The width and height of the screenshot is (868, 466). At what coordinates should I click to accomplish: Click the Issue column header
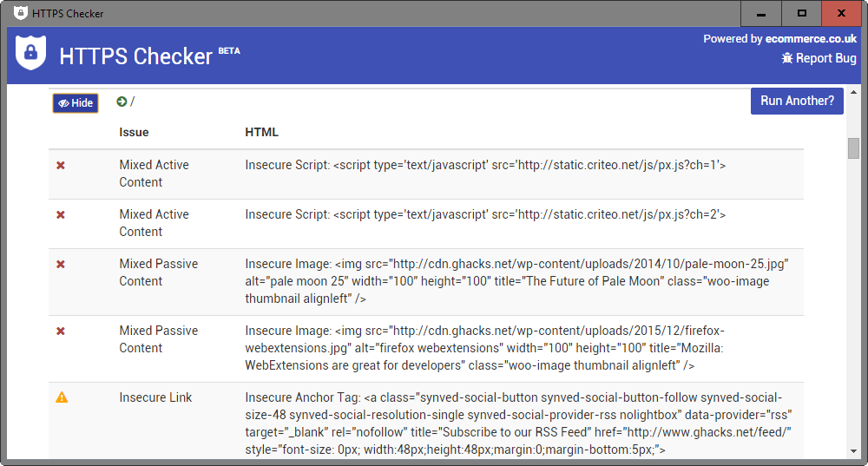click(134, 132)
